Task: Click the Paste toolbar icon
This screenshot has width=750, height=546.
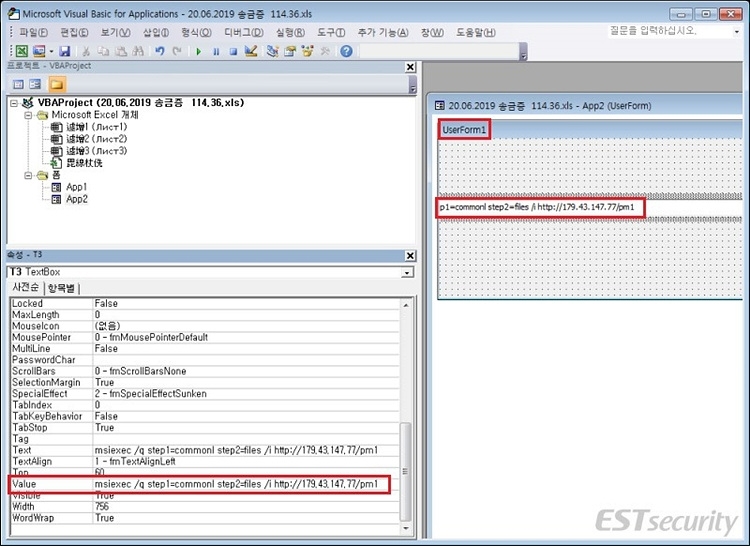Action: point(121,51)
